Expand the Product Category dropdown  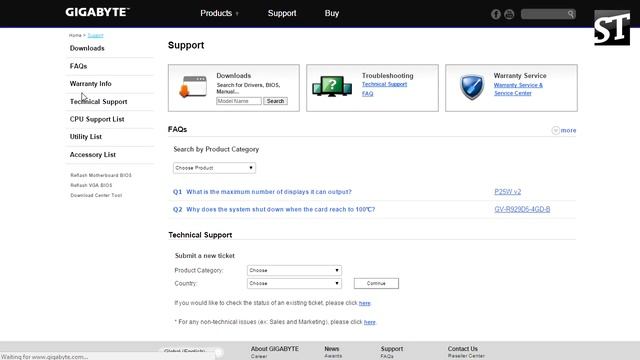pyautogui.click(x=294, y=270)
